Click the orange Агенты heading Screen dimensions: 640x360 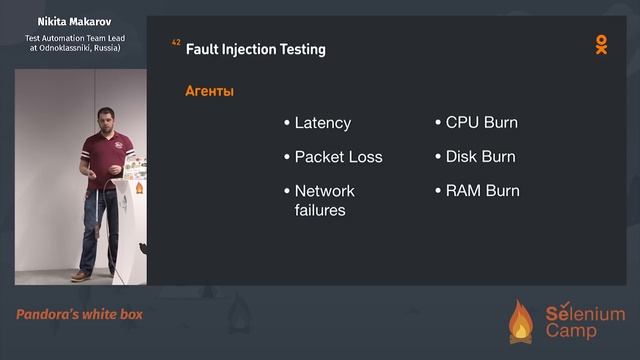point(210,91)
